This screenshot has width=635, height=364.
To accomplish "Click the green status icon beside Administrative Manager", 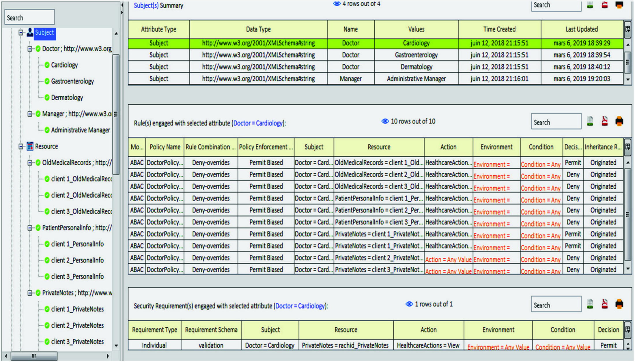I will (47, 130).
